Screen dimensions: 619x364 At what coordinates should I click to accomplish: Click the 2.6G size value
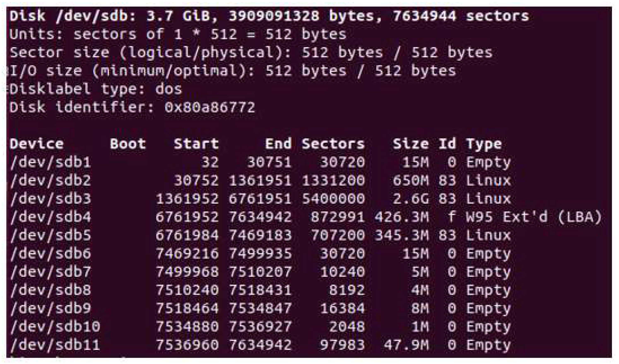click(x=411, y=199)
